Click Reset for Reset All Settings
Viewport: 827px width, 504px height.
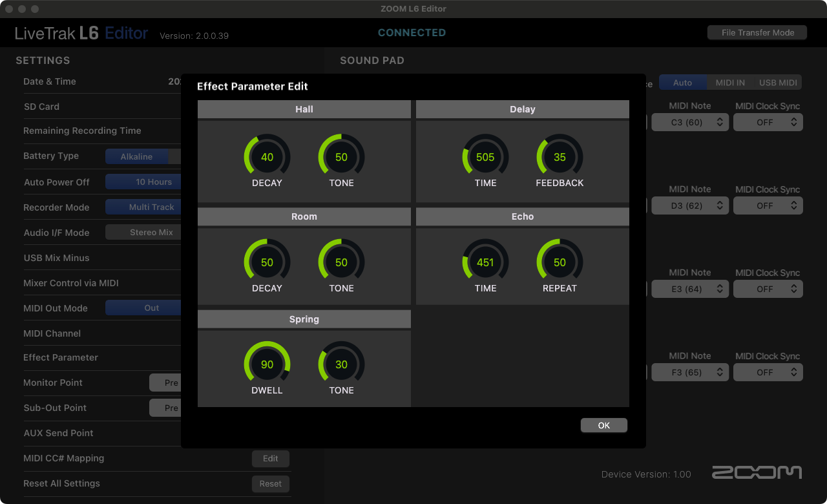tap(270, 484)
